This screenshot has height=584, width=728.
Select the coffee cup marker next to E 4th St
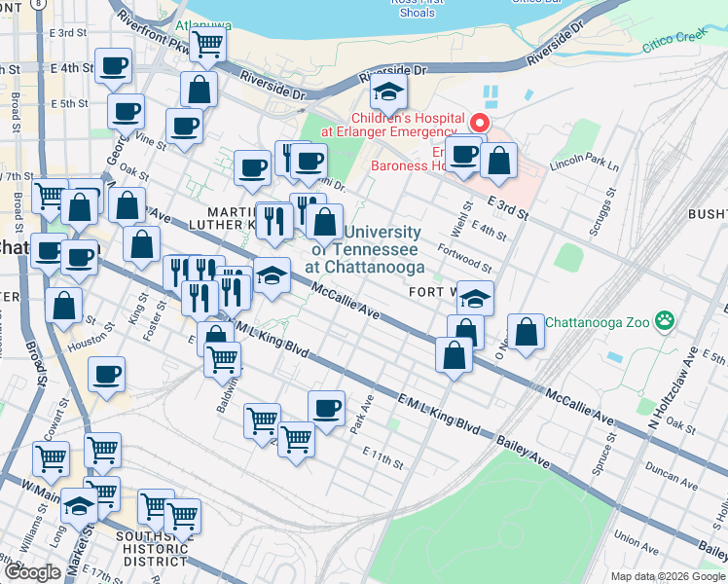pyautogui.click(x=113, y=67)
